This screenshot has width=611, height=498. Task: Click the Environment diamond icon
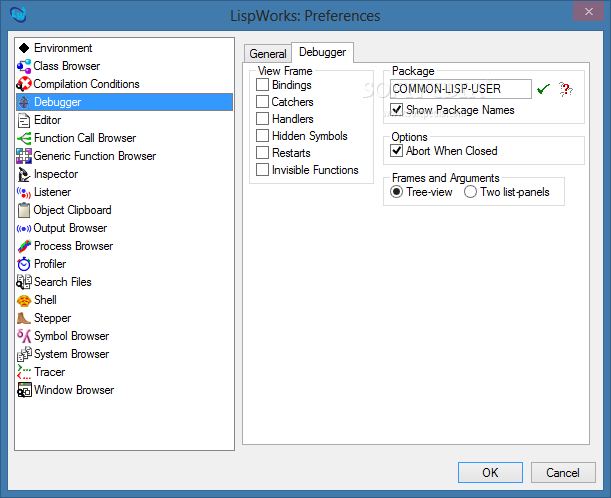click(24, 48)
